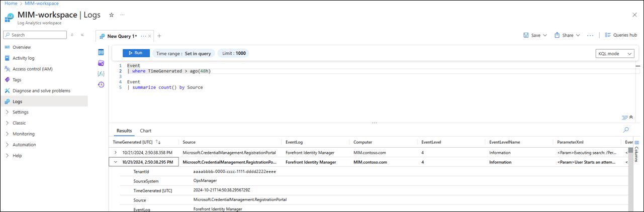
Task: Expand the 2:50:38.358 PM result row
Action: pos(116,152)
